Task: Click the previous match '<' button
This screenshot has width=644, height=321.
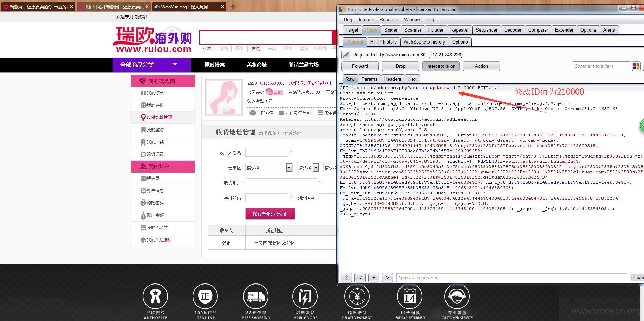Action: point(360,277)
